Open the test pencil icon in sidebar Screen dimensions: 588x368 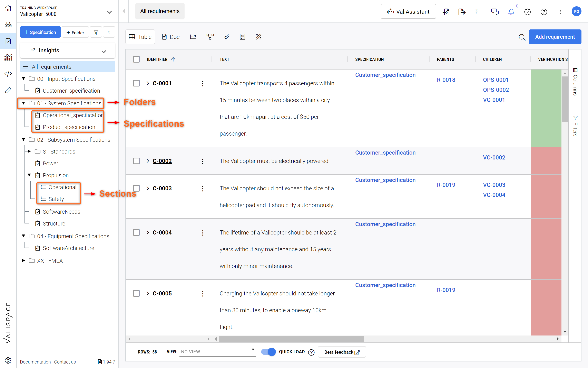pos(8,90)
